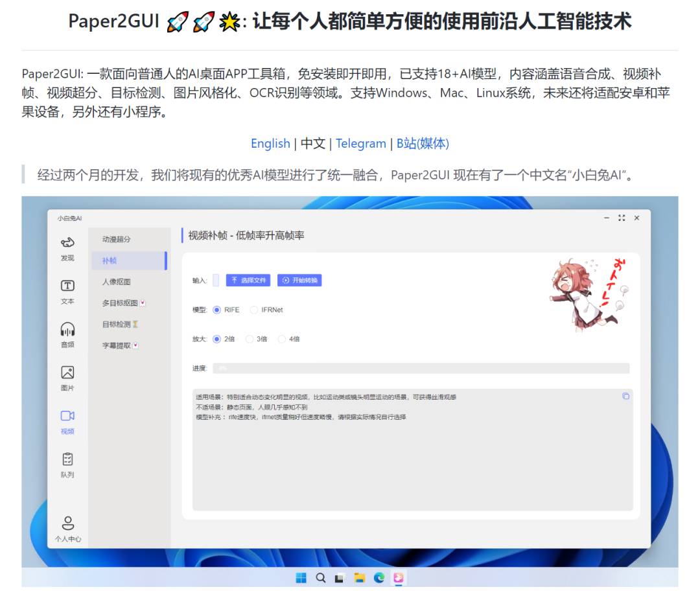700x598 pixels.
Task: Open the English README link
Action: pos(270,143)
